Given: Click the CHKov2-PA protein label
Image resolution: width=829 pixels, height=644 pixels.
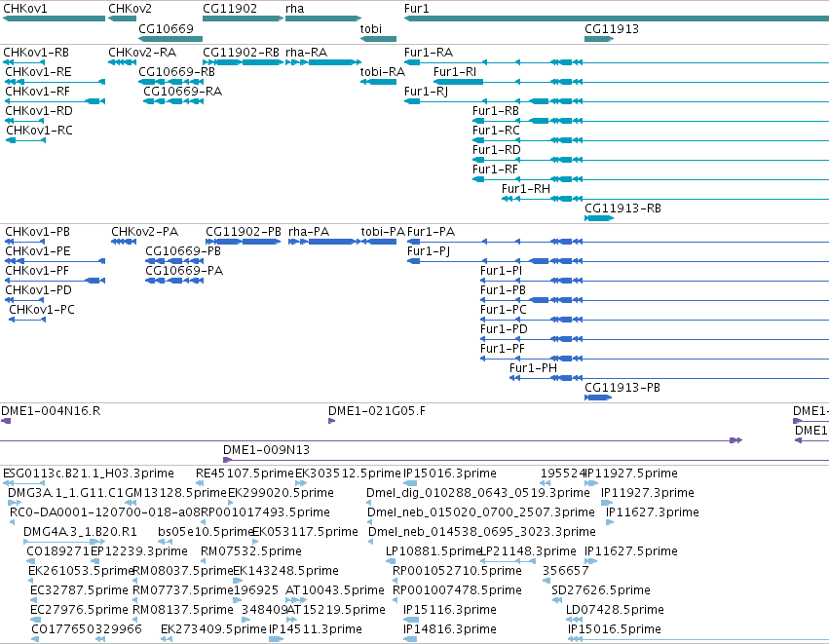Looking at the screenshot, I should (145, 232).
